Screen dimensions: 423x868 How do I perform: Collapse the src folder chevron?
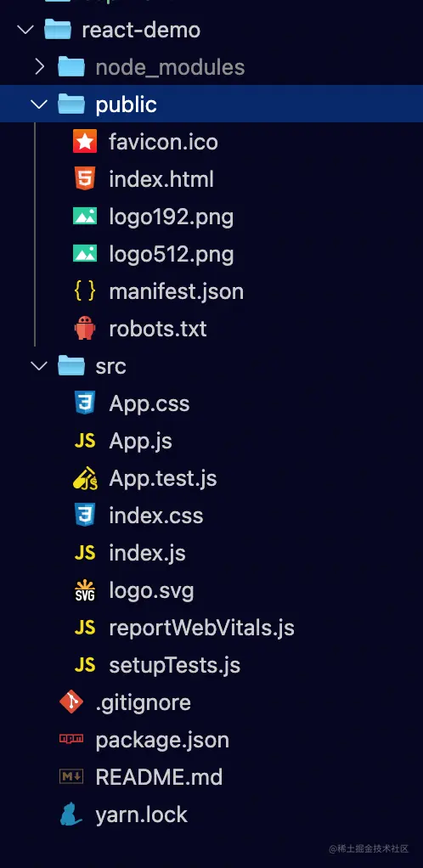39,366
